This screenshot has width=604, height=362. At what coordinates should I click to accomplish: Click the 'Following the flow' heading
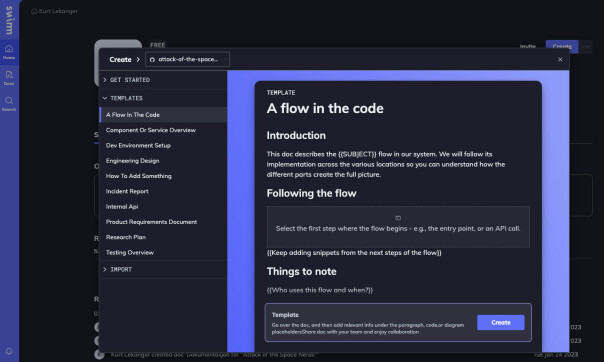[x=311, y=193]
